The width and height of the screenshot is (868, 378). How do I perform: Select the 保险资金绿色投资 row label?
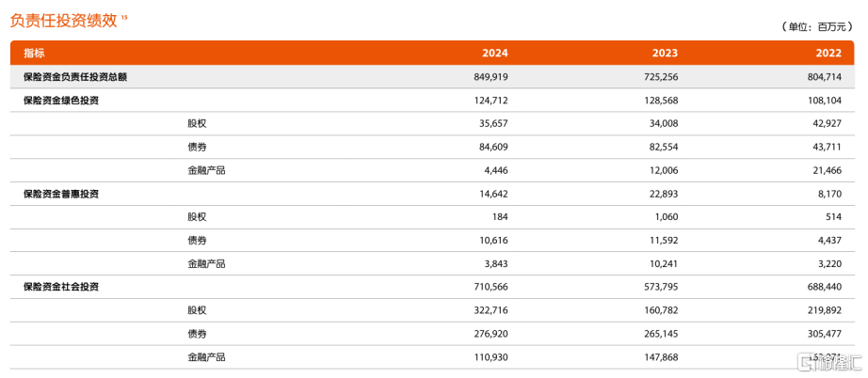(61, 100)
